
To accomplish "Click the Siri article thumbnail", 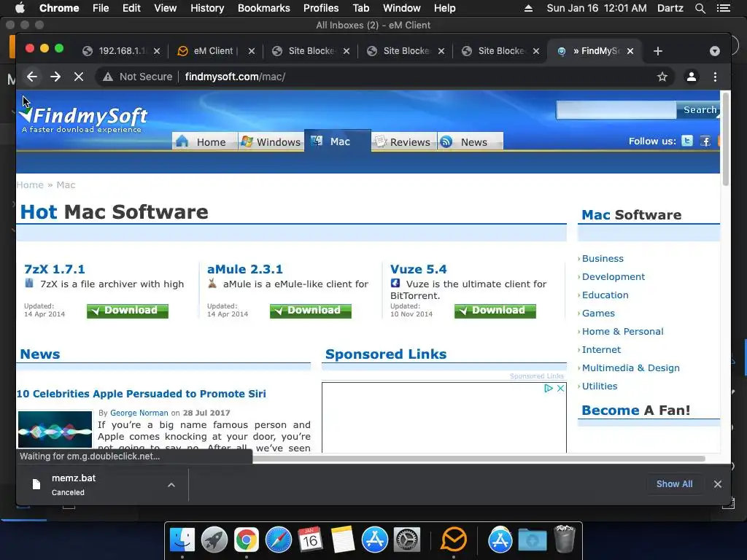I will pos(55,429).
